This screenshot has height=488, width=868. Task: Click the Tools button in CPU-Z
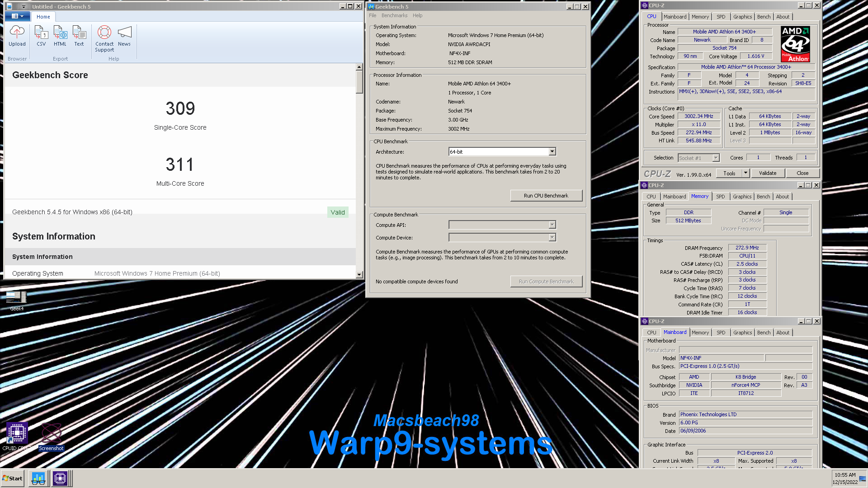729,173
